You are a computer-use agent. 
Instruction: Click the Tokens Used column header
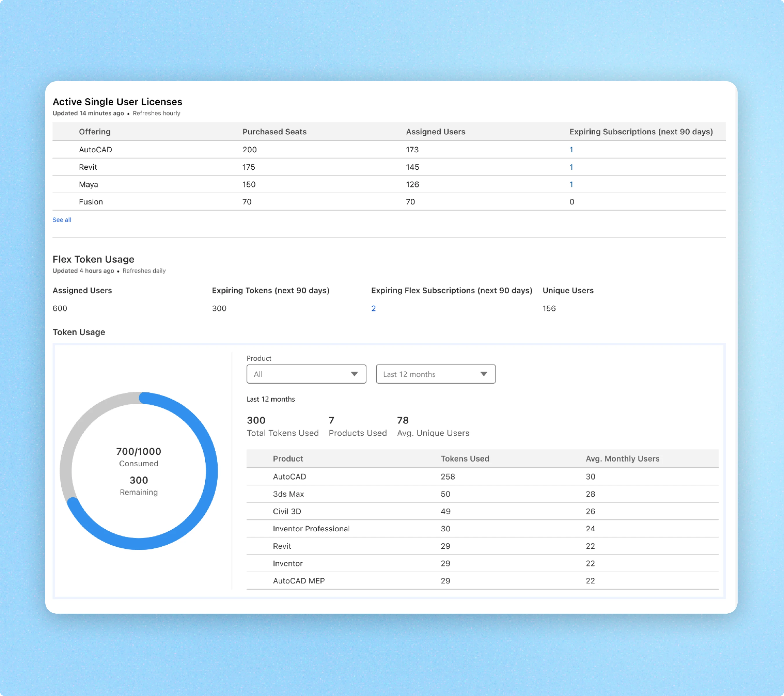pyautogui.click(x=465, y=458)
